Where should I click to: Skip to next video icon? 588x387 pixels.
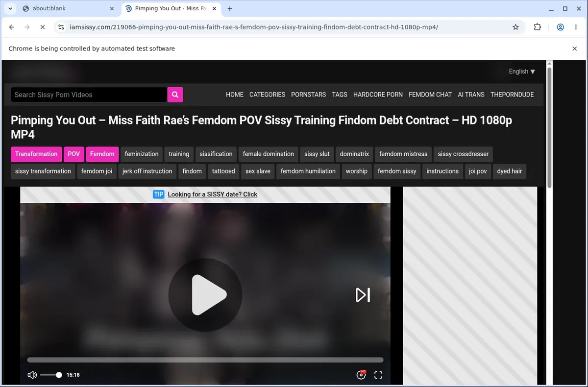363,295
